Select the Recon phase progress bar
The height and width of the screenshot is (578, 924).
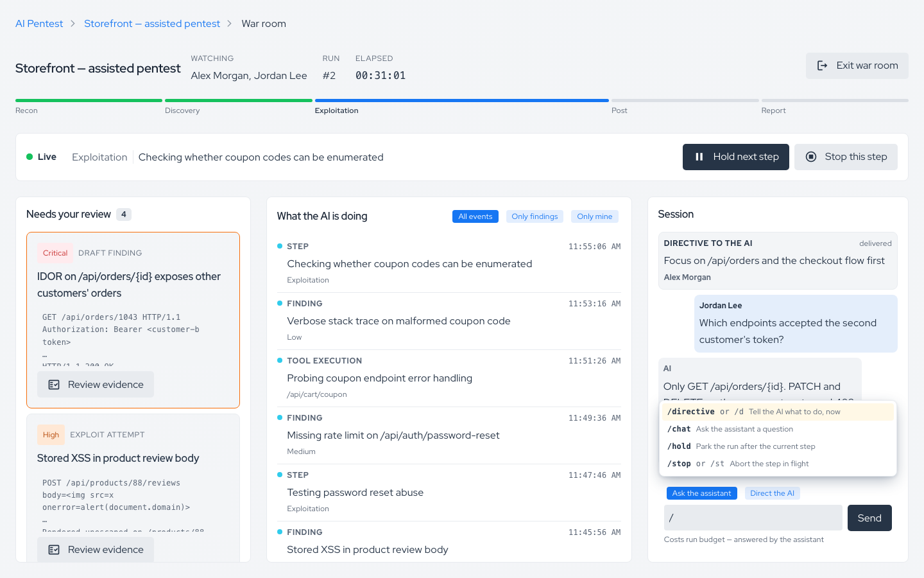[89, 101]
